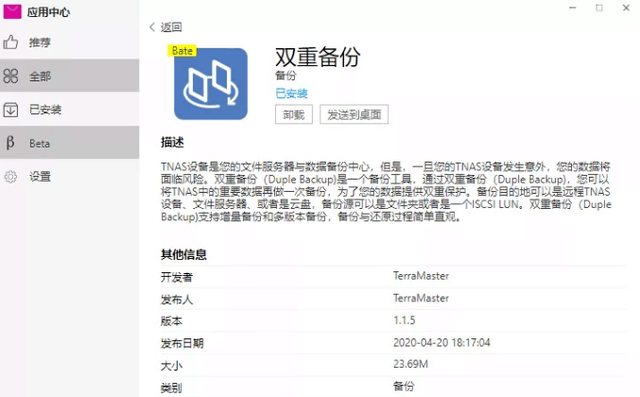Click the 版本 row label

coord(171,321)
